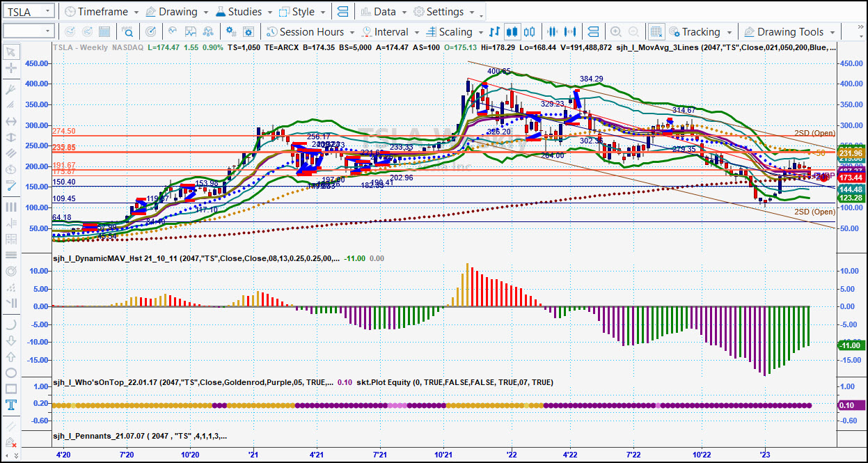Toggle the narrow bar spacing button
Screen dimensions: 868x463
[553, 31]
